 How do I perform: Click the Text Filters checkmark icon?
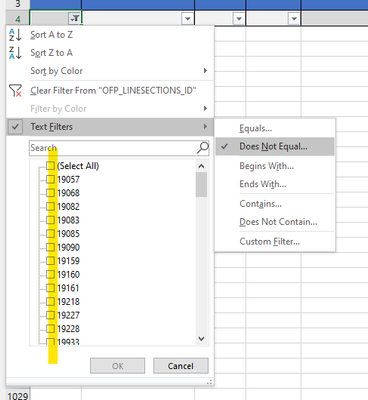(x=15, y=127)
